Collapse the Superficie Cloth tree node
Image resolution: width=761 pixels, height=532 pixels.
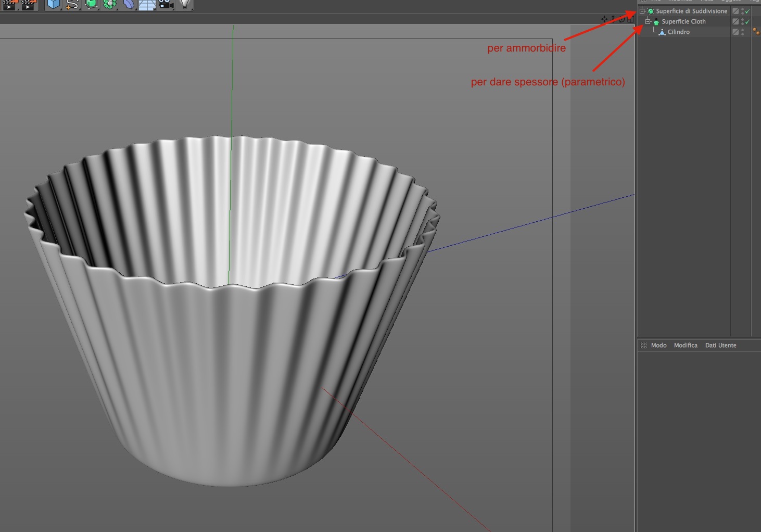tap(648, 21)
